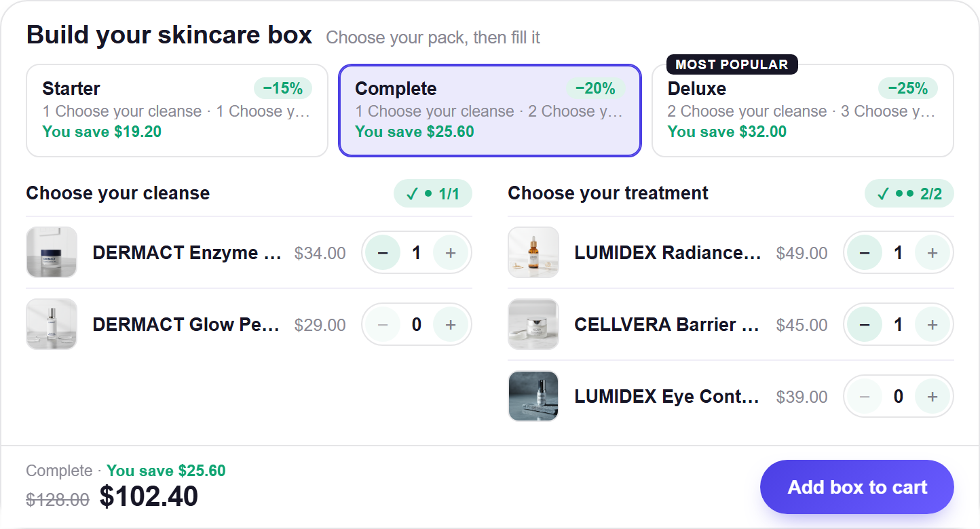This screenshot has height=529, width=980.
Task: Click the cleanse 1/1 progress badge
Action: click(x=433, y=194)
